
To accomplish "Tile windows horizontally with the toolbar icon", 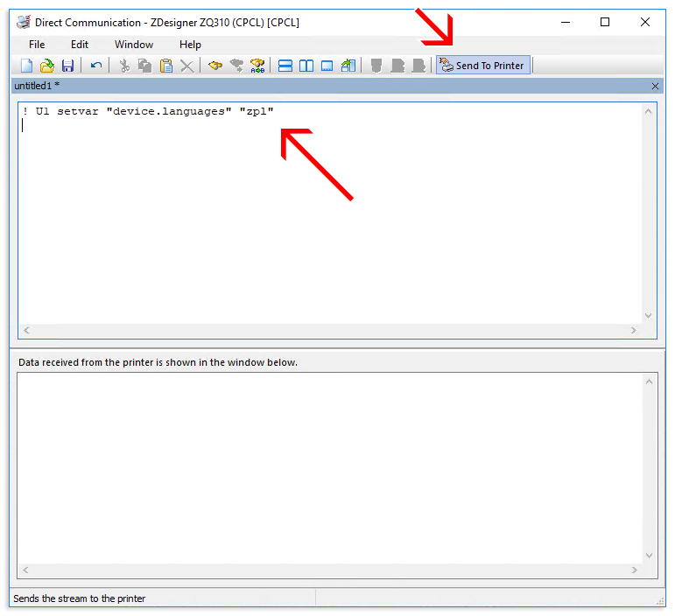I will click(285, 66).
